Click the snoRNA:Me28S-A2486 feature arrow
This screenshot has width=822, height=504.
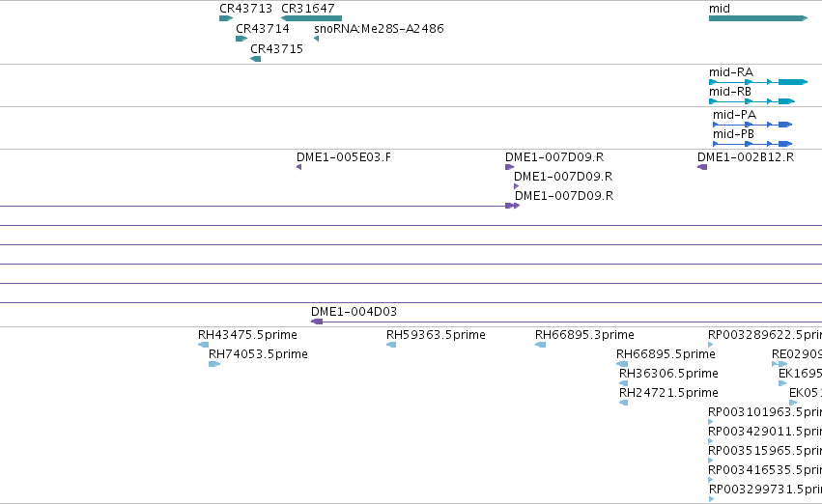[316, 39]
